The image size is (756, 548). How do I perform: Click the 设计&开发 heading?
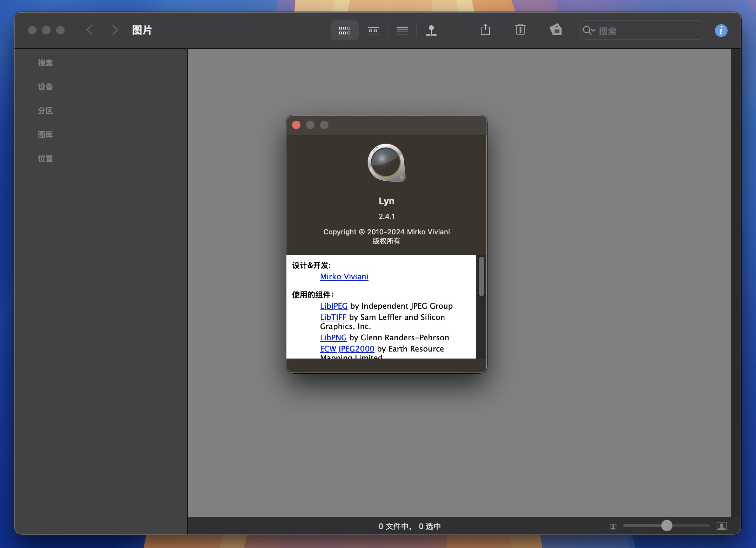click(311, 265)
